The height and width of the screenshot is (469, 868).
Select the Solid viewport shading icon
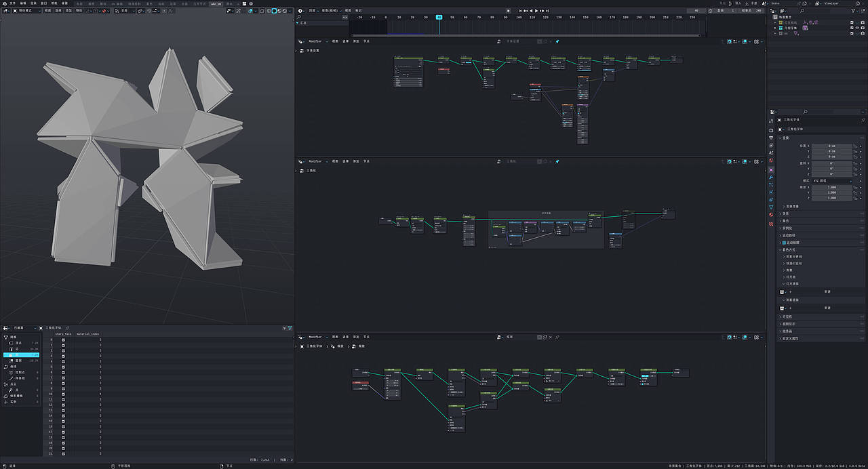click(x=274, y=11)
